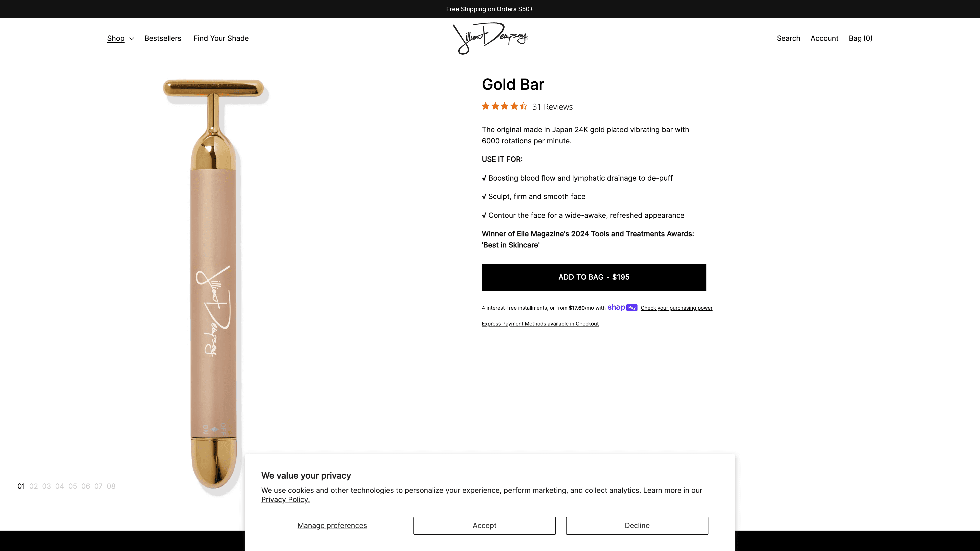
Task: Open Express Payment Methods link
Action: [x=540, y=324]
